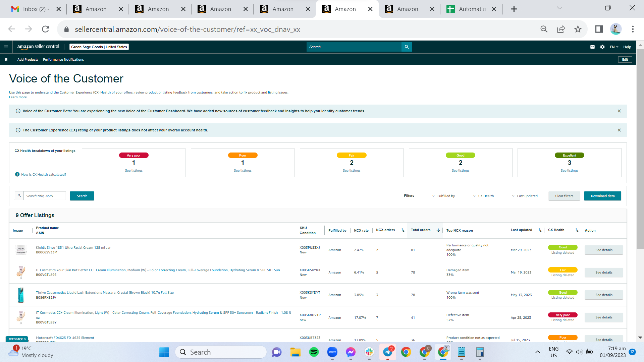This screenshot has width=644, height=362.
Task: Click the Clear filters button
Action: click(564, 196)
